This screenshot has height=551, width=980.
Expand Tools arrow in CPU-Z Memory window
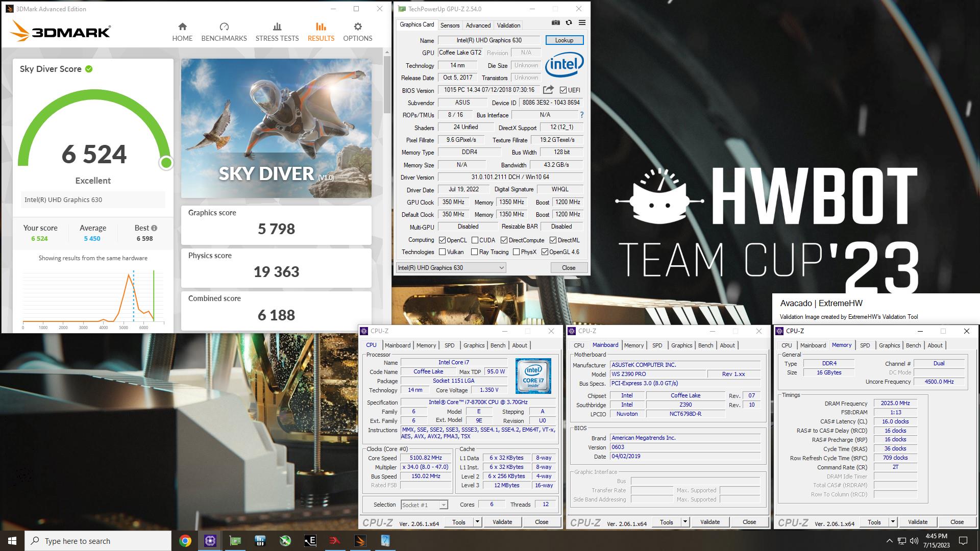[893, 521]
